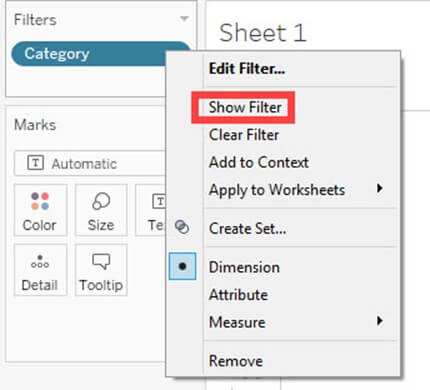The width and height of the screenshot is (430, 390).
Task: Choose Show Filter from context menu
Action: [x=245, y=107]
